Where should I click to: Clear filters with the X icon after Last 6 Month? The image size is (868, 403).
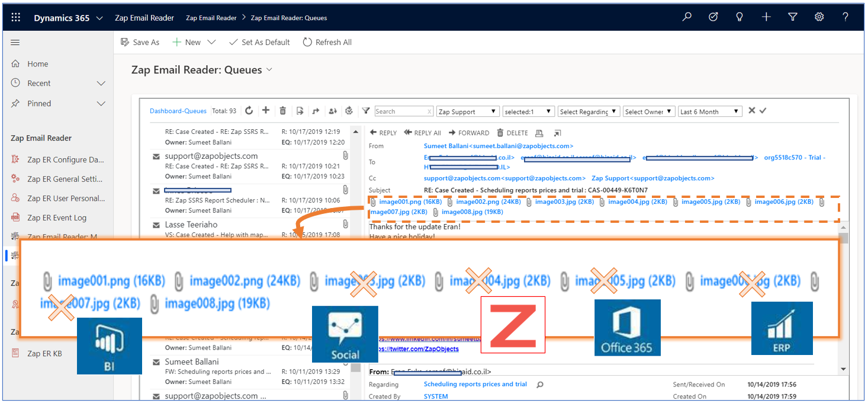(x=752, y=111)
